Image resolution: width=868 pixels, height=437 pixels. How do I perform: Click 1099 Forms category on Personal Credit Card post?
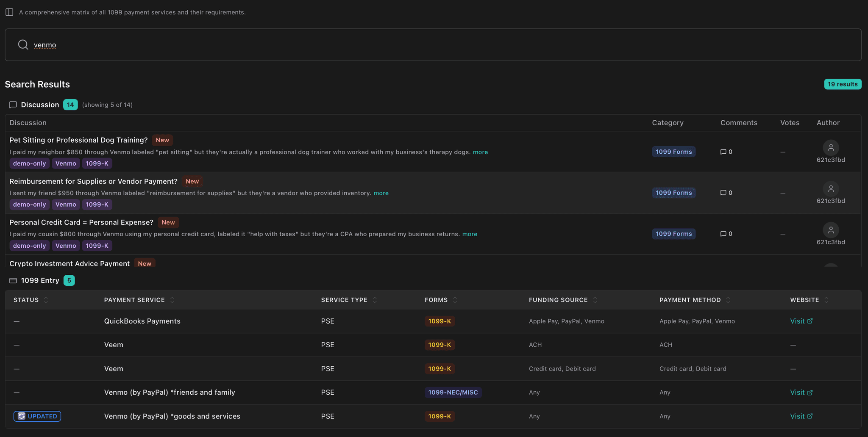coord(673,234)
